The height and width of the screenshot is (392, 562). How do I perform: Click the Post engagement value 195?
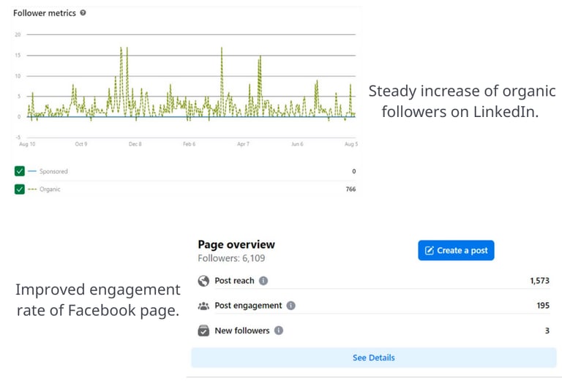pyautogui.click(x=542, y=306)
